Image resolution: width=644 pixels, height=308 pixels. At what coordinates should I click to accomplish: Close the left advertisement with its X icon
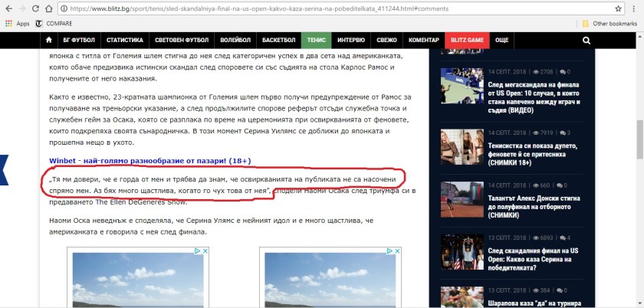[205, 251]
